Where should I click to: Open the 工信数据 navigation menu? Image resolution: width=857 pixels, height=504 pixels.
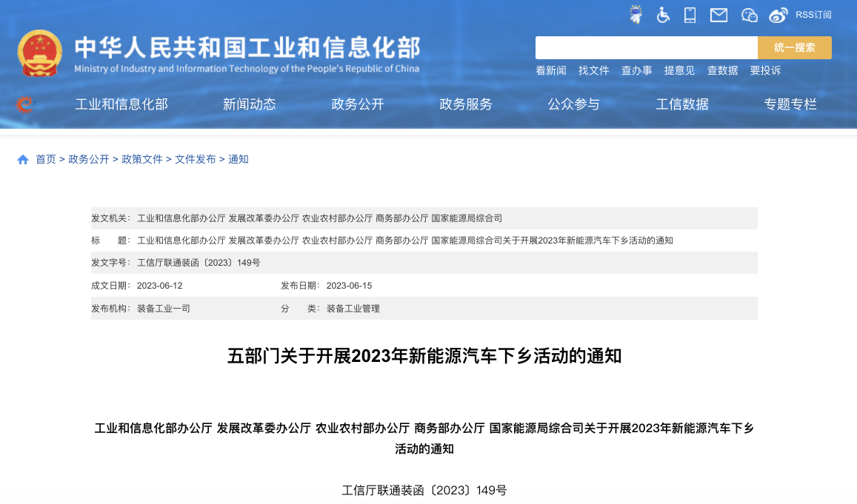coord(682,104)
